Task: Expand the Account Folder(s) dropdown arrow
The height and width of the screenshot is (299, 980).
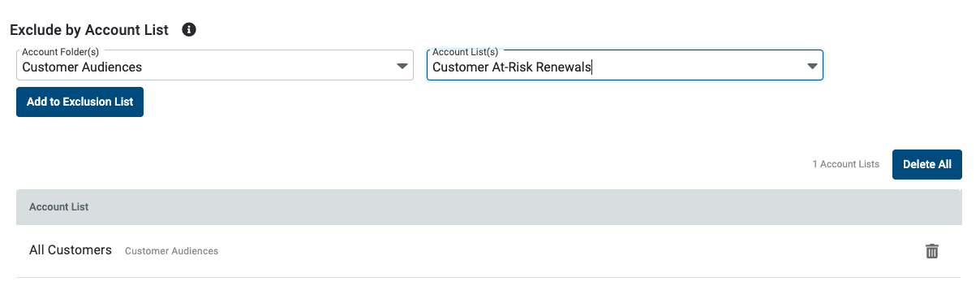Action: (402, 67)
